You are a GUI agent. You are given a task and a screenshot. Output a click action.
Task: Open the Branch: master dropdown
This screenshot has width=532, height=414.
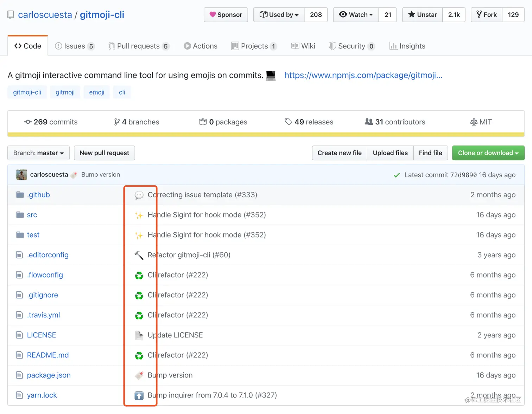point(38,153)
